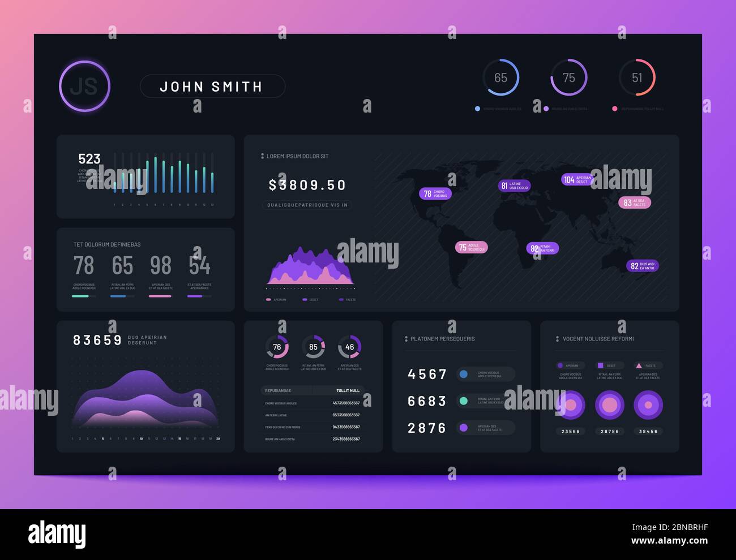Click the 6683 figure
The width and height of the screenshot is (736, 560).
[x=427, y=401]
